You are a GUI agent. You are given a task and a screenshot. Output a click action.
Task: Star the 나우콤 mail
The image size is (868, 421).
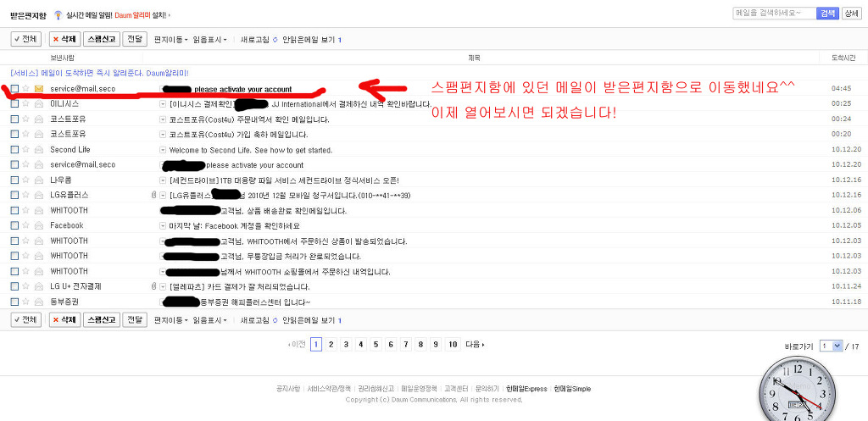pyautogui.click(x=25, y=180)
